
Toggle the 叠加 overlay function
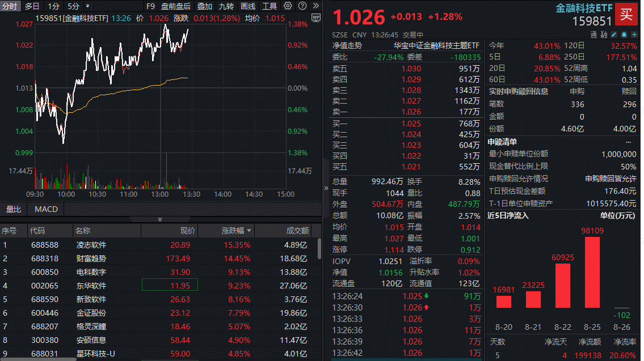point(205,6)
